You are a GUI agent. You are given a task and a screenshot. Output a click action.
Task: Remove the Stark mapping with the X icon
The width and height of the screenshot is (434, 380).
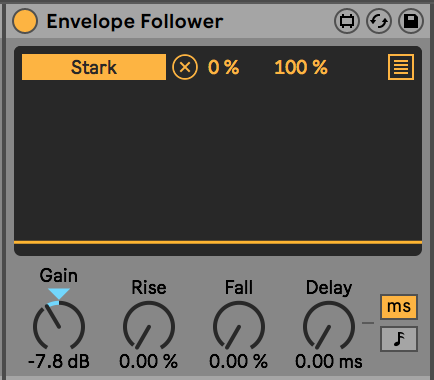185,67
